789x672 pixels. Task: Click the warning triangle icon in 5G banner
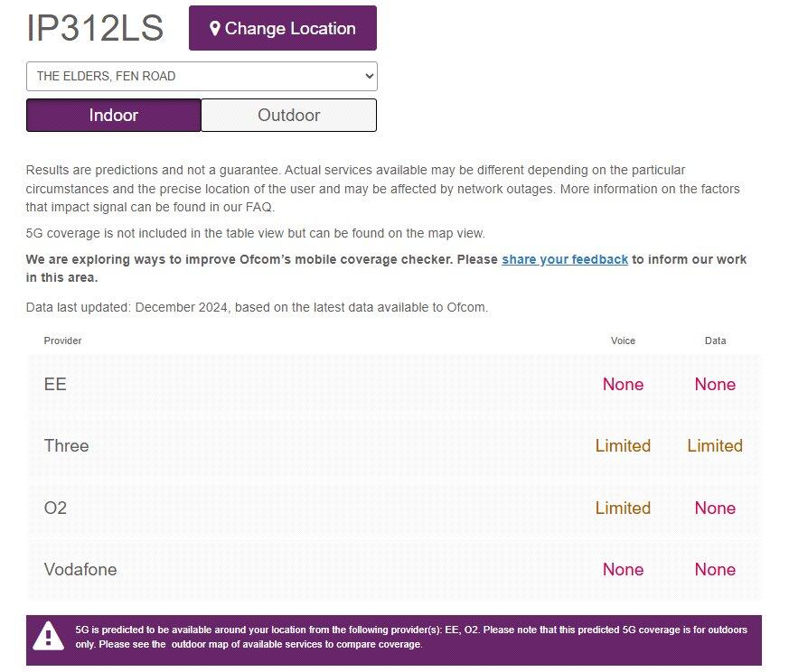(48, 636)
